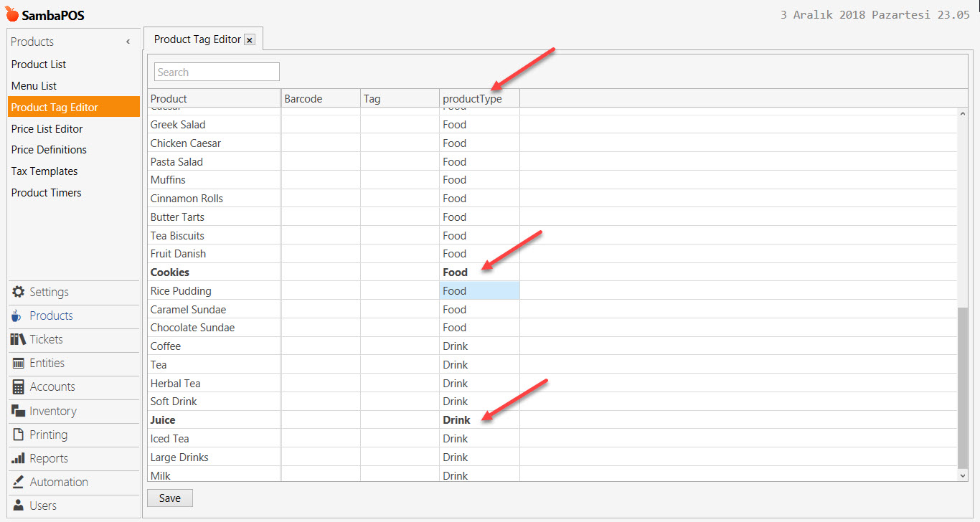The image size is (980, 522).
Task: Open Entities via its sidebar icon
Action: [x=18, y=364]
